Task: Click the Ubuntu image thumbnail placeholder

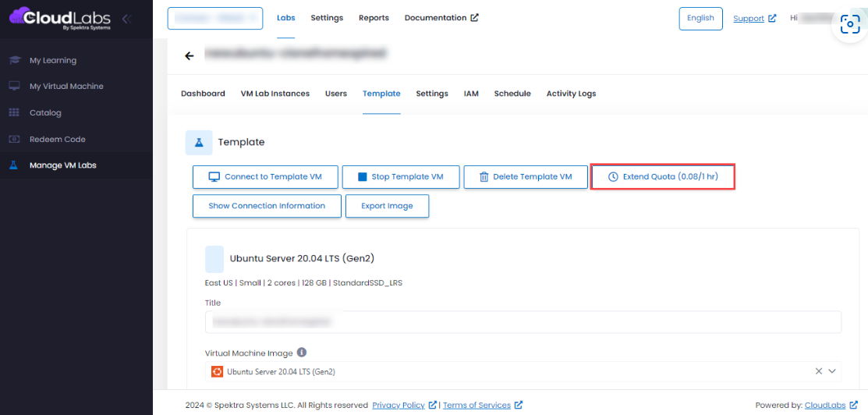Action: click(214, 259)
